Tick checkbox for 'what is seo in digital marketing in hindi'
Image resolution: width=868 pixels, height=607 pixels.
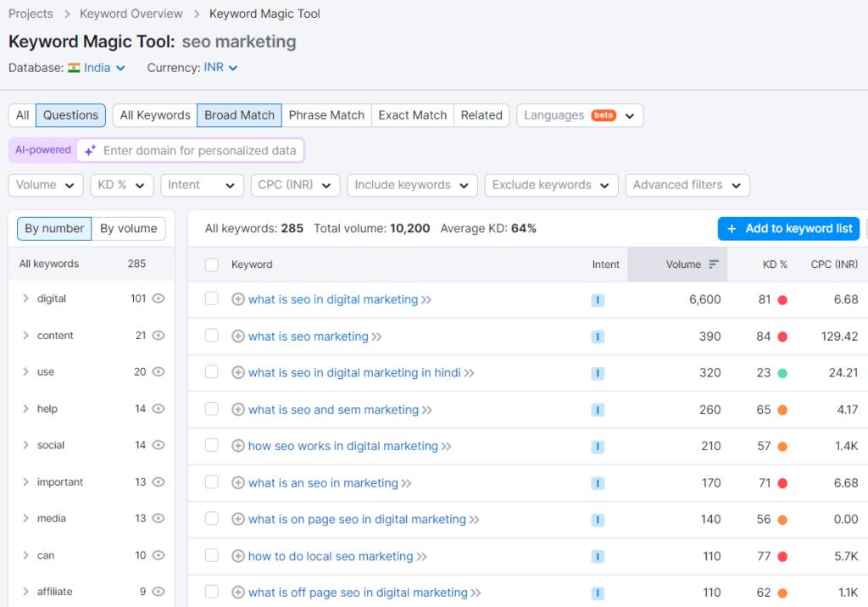212,372
